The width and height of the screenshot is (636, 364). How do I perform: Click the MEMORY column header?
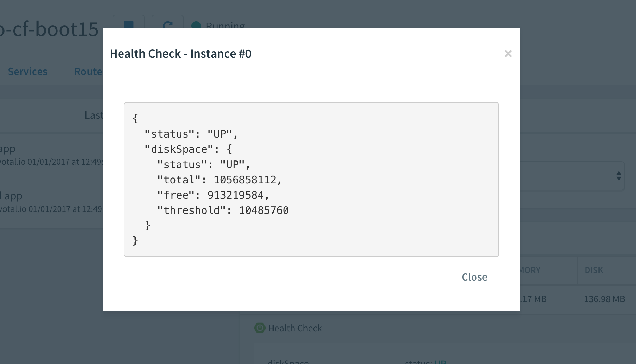point(530,270)
